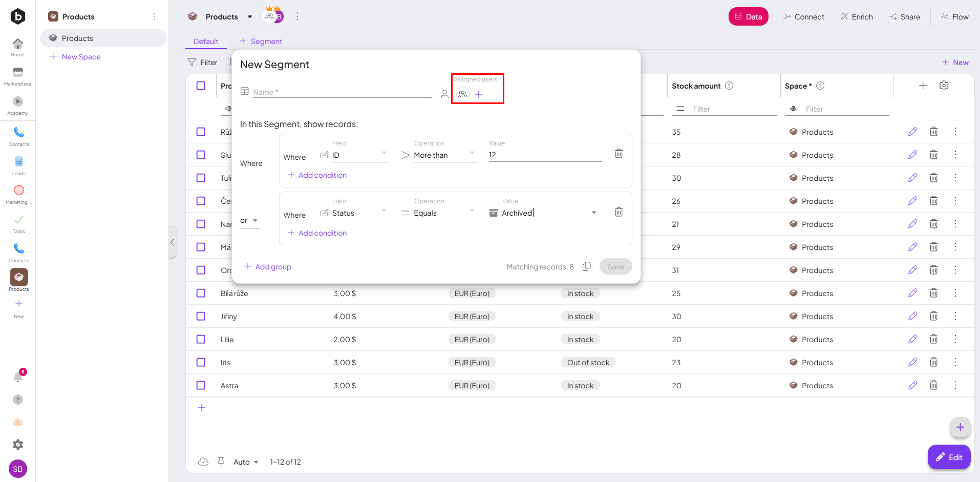The image size is (980, 482).
Task: Open the Auto row-height dropdown
Action: 246,462
